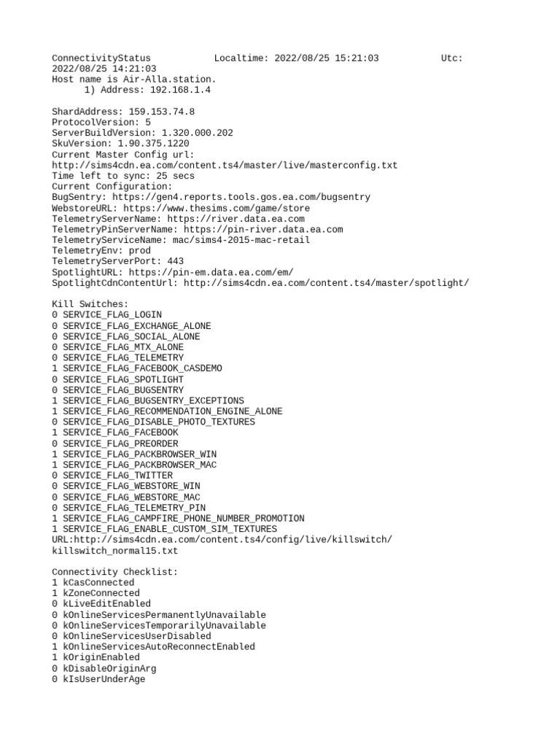
Task: Select the SERVICE_FLAG_TELEMETRY_PIN entry
Action: (x=128, y=508)
